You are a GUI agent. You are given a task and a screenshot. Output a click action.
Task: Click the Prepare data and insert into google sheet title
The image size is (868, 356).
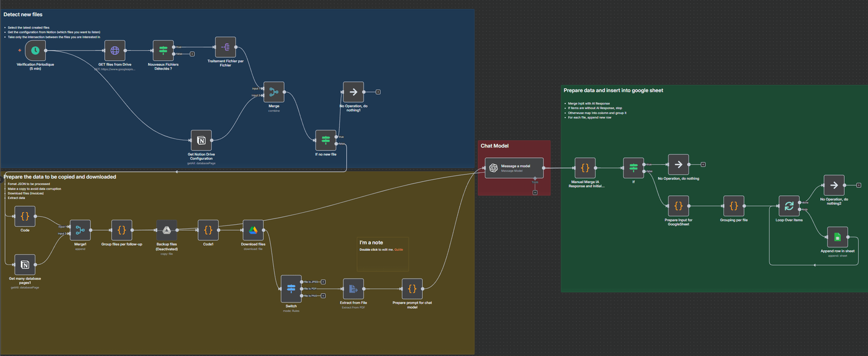click(x=613, y=90)
